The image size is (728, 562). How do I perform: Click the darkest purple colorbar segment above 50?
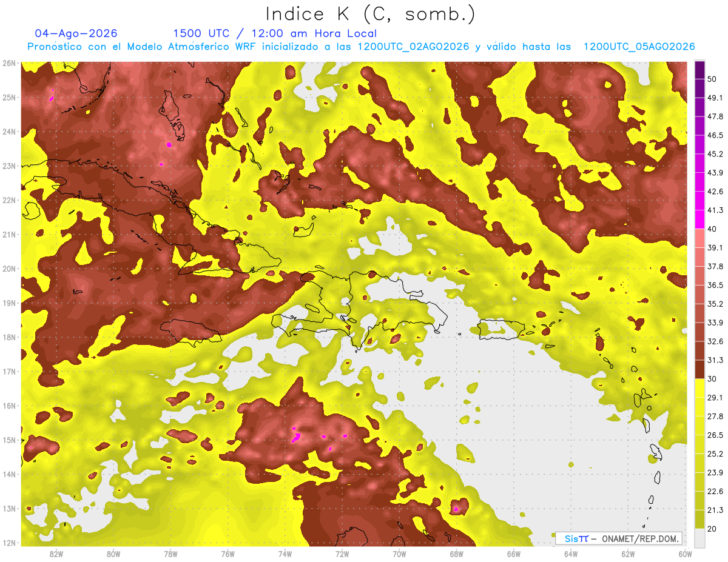699,70
